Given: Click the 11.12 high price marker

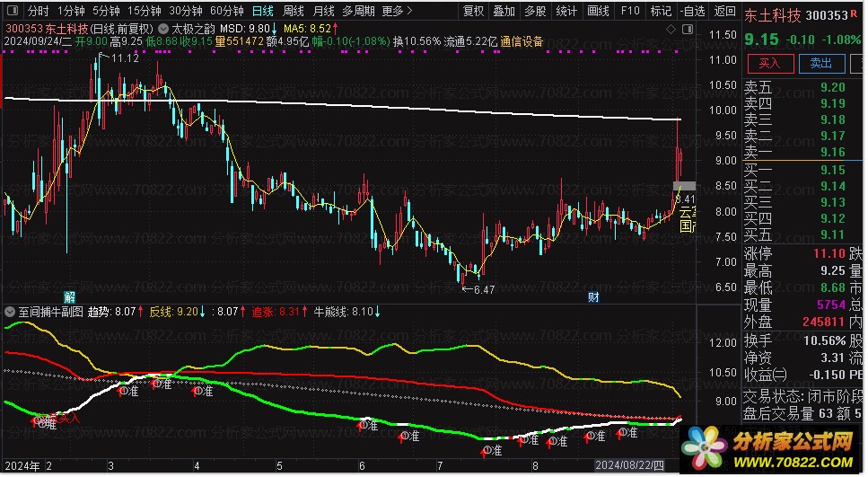Looking at the screenshot, I should point(125,58).
